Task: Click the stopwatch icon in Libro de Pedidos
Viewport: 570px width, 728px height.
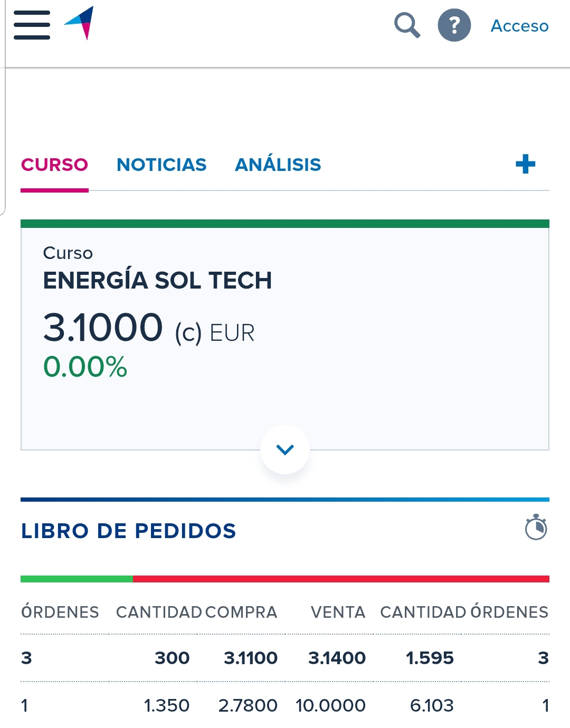Action: [x=536, y=528]
